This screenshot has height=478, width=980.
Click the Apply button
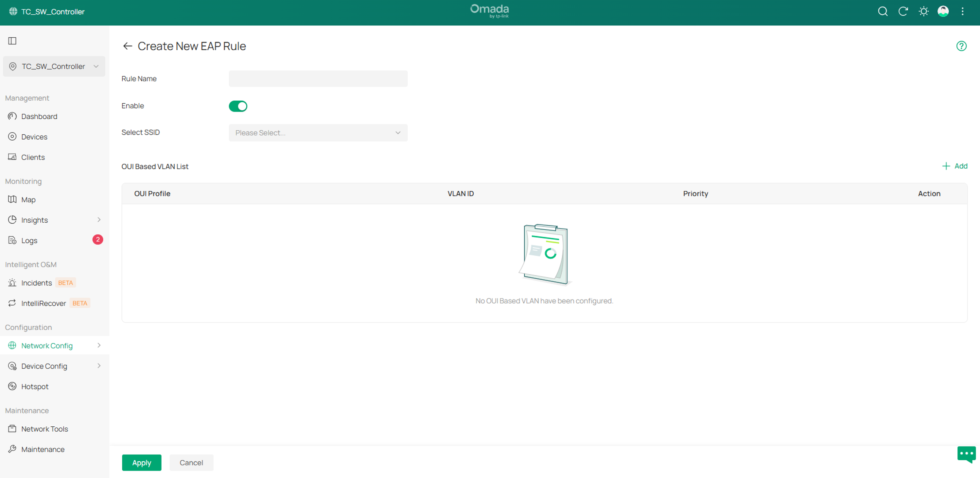142,462
